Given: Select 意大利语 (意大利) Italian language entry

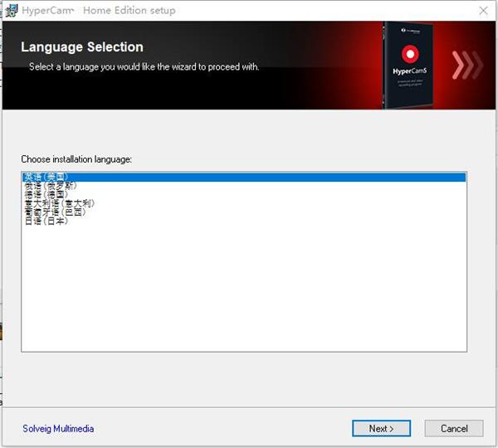Looking at the screenshot, I should click(x=244, y=203).
